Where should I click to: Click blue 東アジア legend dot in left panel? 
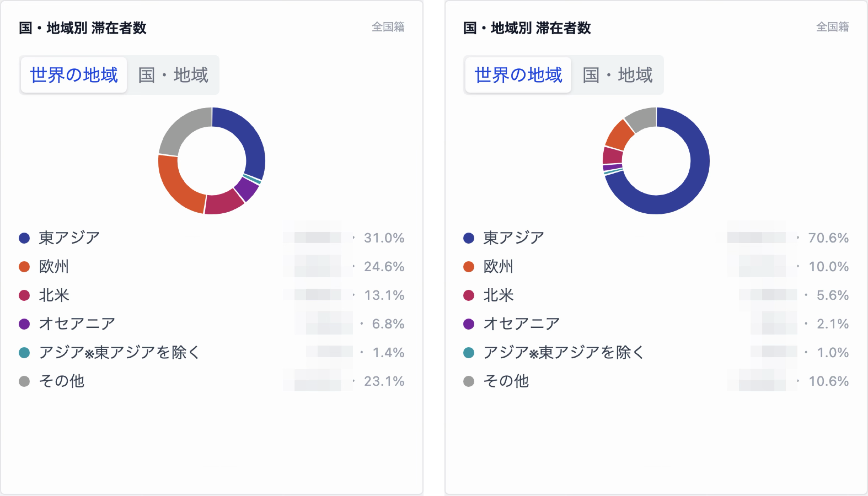(24, 238)
